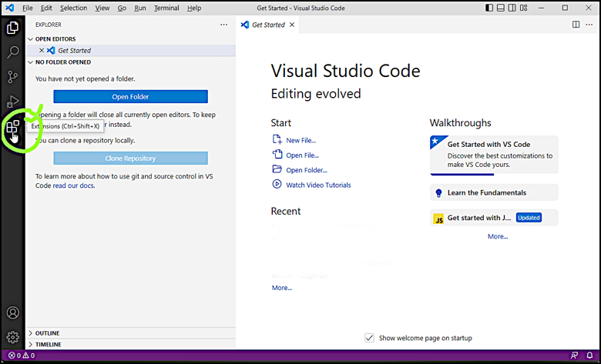Open the Run and Debug view

pos(12,102)
